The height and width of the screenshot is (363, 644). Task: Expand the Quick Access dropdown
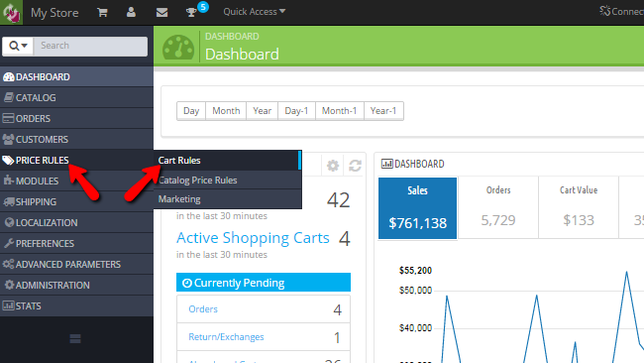pyautogui.click(x=255, y=12)
